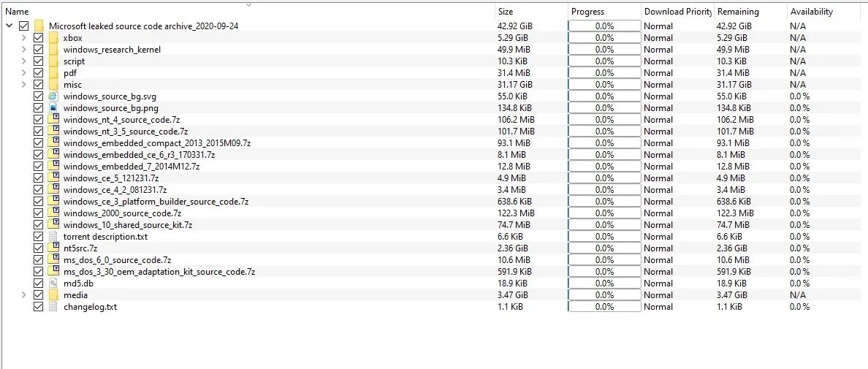Select the windows_10_shared_source_kit.7z file name
This screenshot has width=868, height=369.
(x=128, y=225)
